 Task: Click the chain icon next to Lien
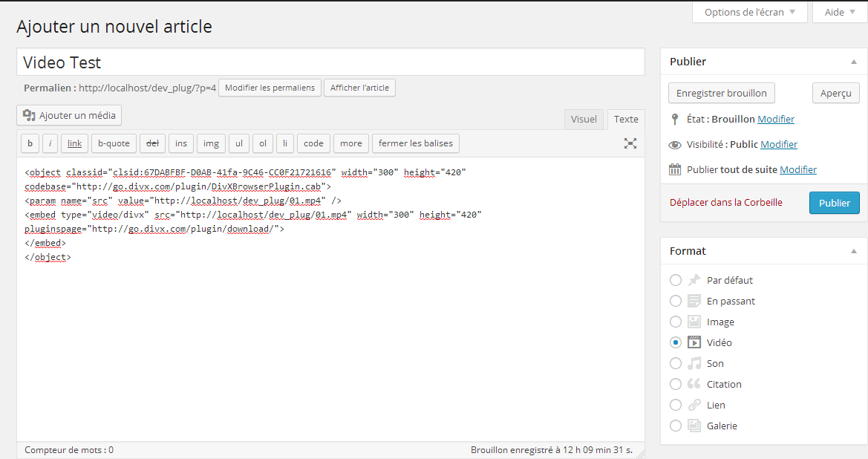(694, 405)
